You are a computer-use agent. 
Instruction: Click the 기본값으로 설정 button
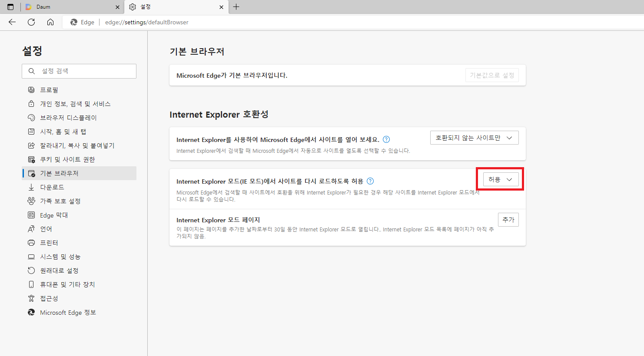(x=492, y=75)
